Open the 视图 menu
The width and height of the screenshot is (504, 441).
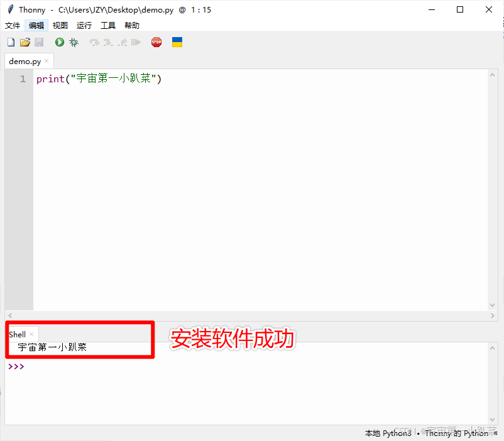point(60,25)
